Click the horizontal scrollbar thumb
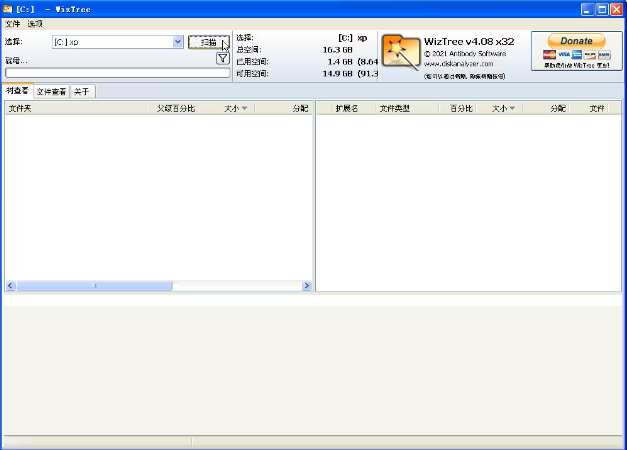This screenshot has height=450, width=627. click(95, 286)
